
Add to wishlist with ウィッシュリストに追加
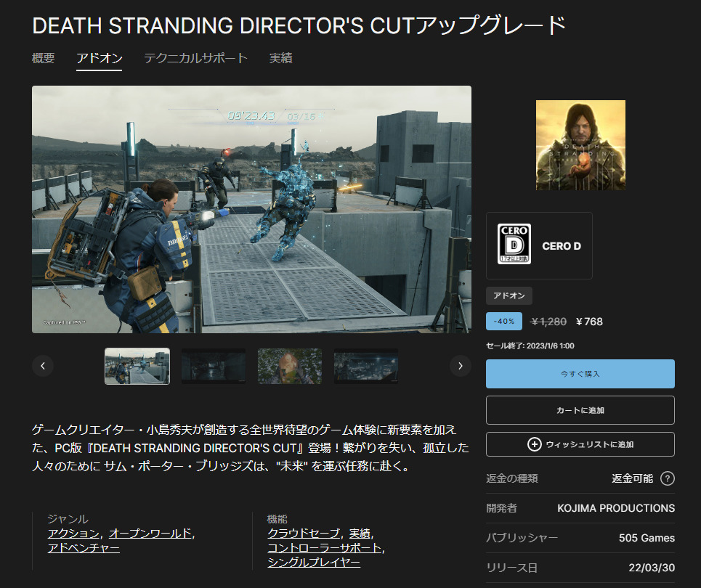[x=580, y=444]
